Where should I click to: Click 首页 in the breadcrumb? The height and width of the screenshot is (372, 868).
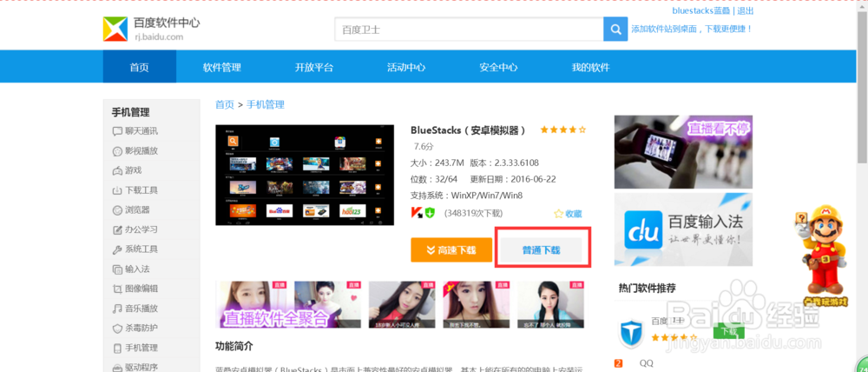coord(224,104)
